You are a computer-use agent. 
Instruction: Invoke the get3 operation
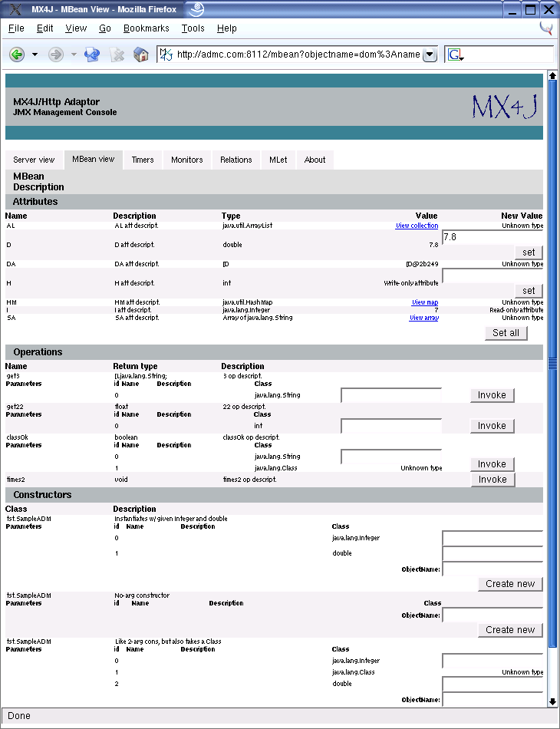(492, 395)
